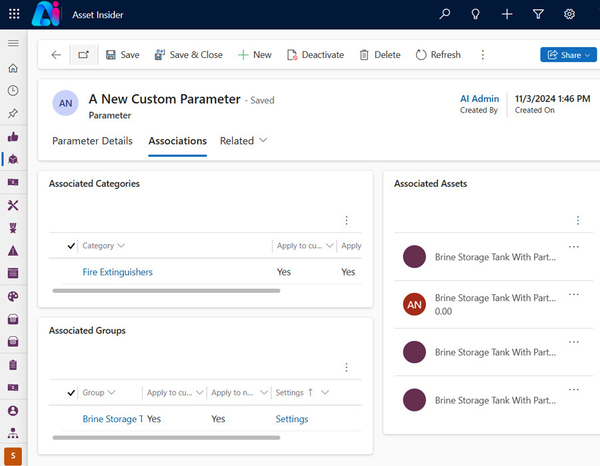Open the Share dropdown button
The image size is (600, 466).
coord(568,55)
